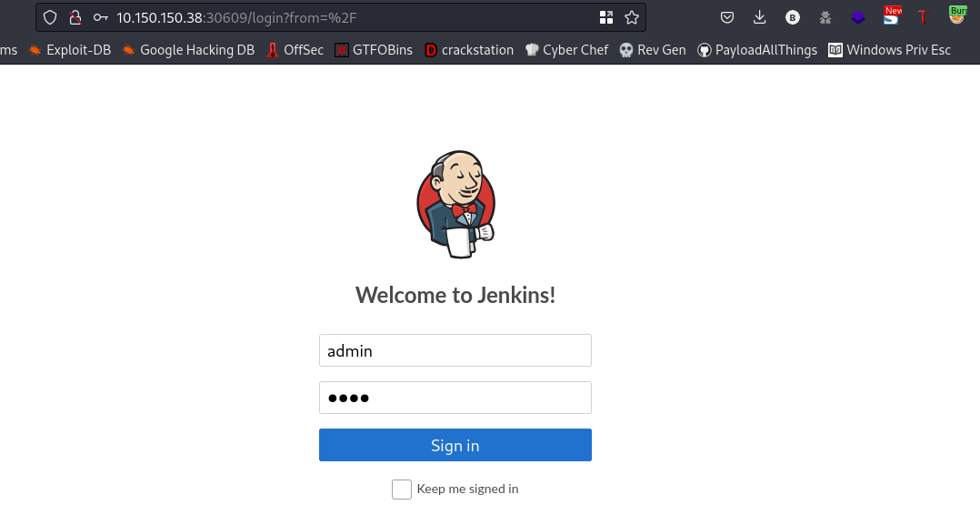Open the Pocket save icon
This screenshot has width=980, height=525.
(x=727, y=17)
